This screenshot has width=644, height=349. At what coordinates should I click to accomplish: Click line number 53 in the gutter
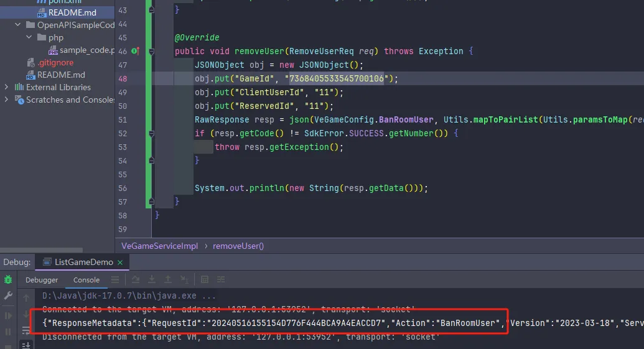click(123, 147)
